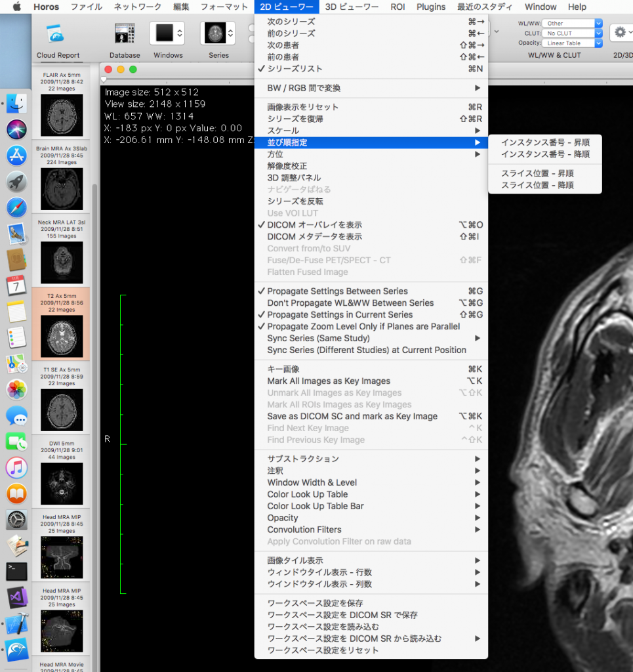This screenshot has width=633, height=672.
Task: Open Reminders from the Dock
Action: click(x=16, y=338)
